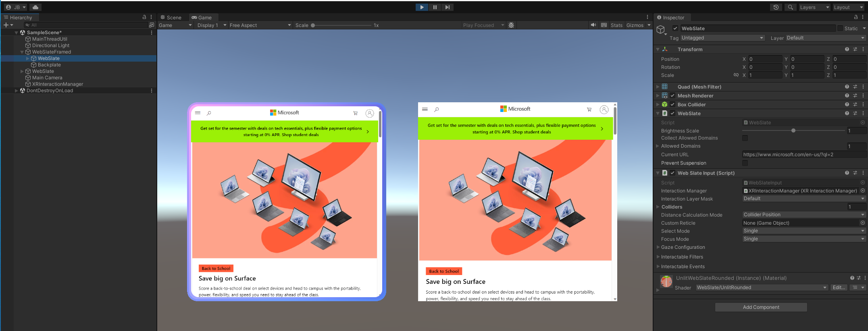Click the material preview sphere icon
Screen dimensions: 868x331
pyautogui.click(x=666, y=281)
